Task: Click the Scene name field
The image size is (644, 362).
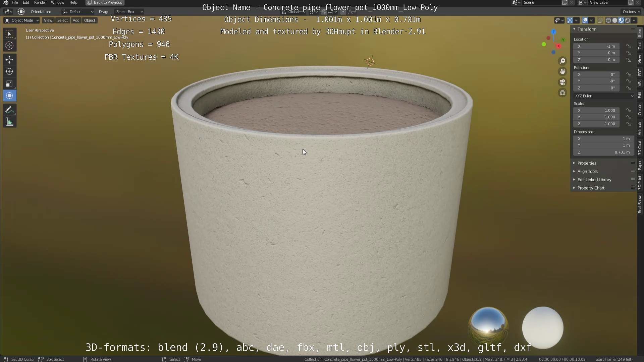Action: (541, 2)
